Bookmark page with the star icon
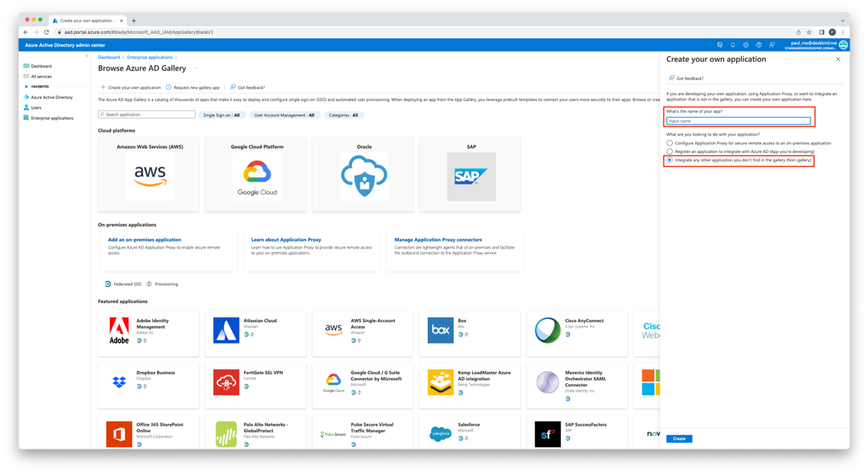868x473 pixels. (x=809, y=32)
